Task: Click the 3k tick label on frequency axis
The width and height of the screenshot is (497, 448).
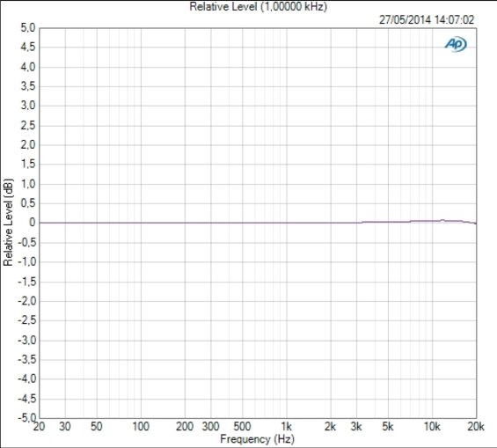Action: coord(356,427)
